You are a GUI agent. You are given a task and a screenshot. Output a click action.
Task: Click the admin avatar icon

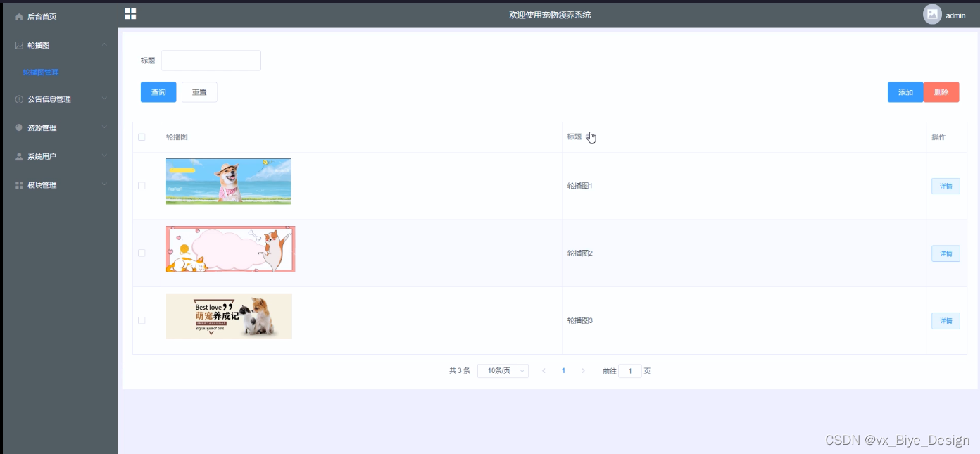(932, 14)
